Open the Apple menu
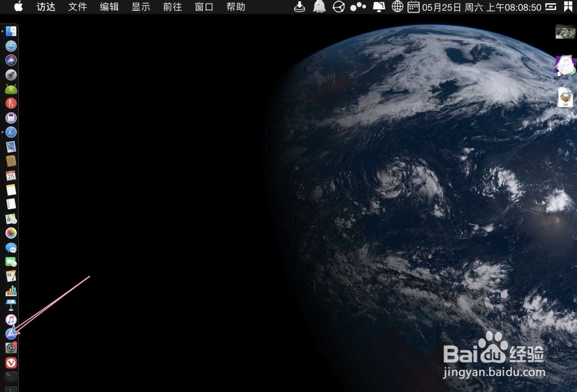The height and width of the screenshot is (392, 577). [18, 6]
